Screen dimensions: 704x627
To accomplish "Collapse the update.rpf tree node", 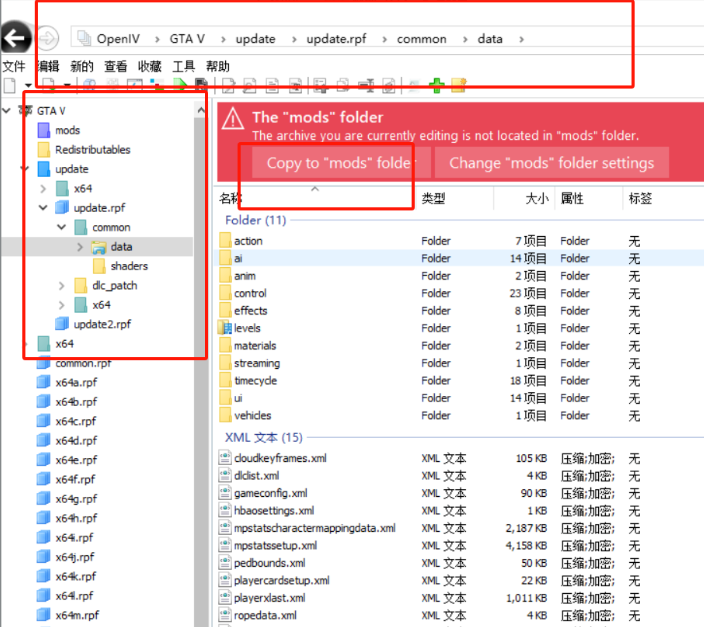I will click(x=43, y=208).
